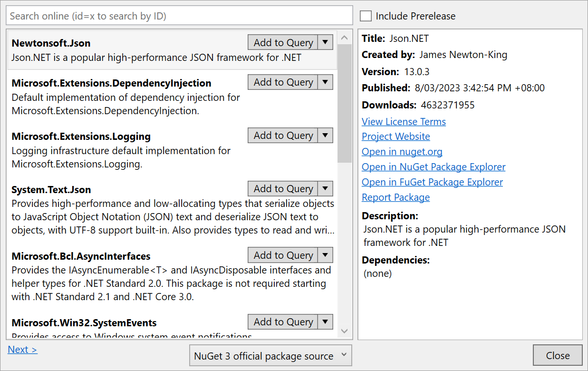Image resolution: width=588 pixels, height=371 pixels.
Task: Open dropdown arrow for Microsoft.Extensions.Logging
Action: 325,135
